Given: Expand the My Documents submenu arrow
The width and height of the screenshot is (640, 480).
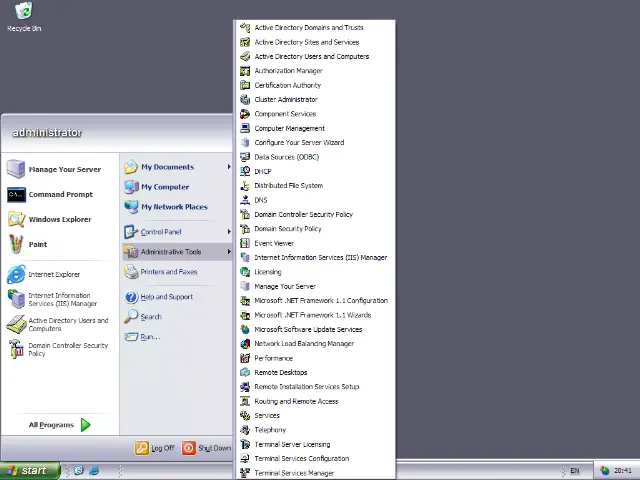Looking at the screenshot, I should click(x=229, y=167).
